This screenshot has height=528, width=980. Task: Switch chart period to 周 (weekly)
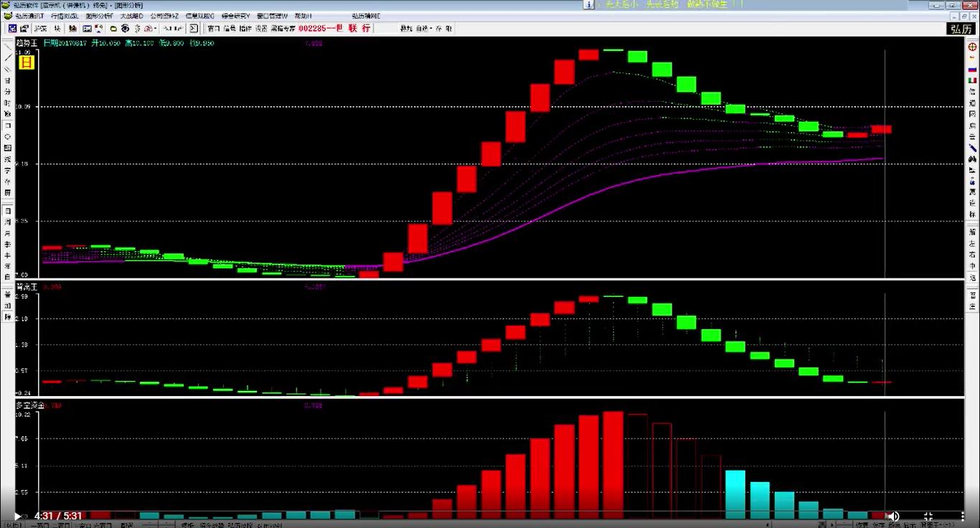click(x=8, y=222)
